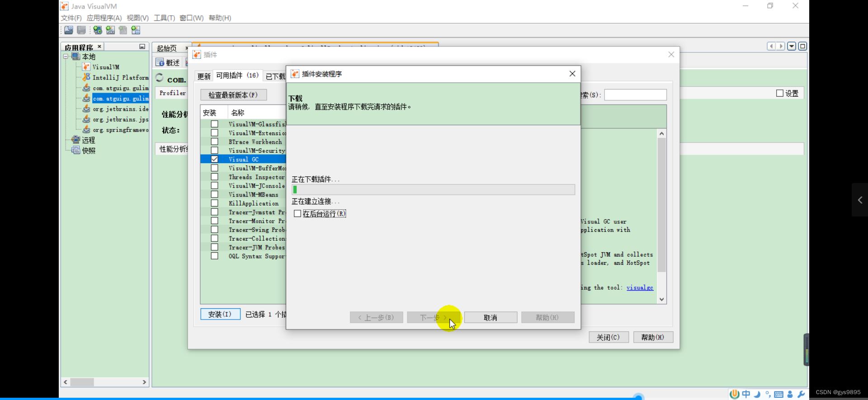Click left arrow of applications panel scrollbar
Image resolution: width=868 pixels, height=400 pixels.
pos(66,382)
